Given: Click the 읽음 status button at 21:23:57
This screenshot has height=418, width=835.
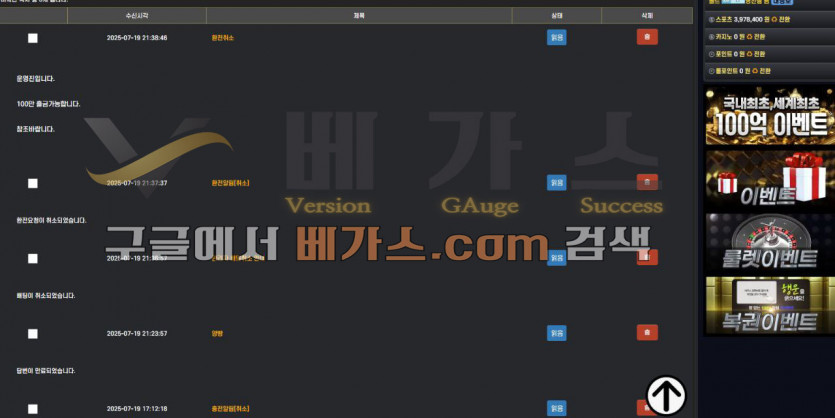Looking at the screenshot, I should pos(556,333).
